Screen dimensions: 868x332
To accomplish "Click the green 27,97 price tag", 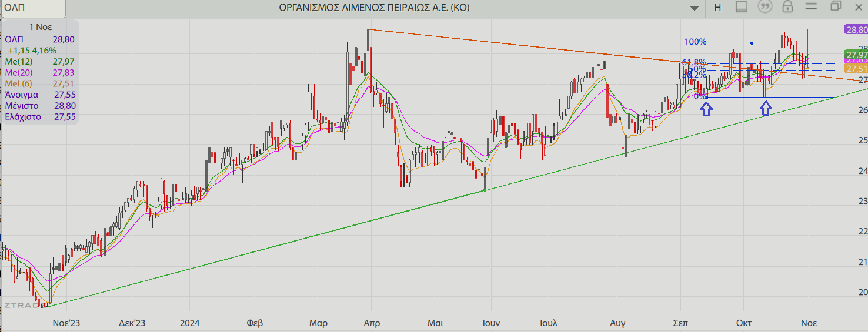I will pyautogui.click(x=856, y=55).
